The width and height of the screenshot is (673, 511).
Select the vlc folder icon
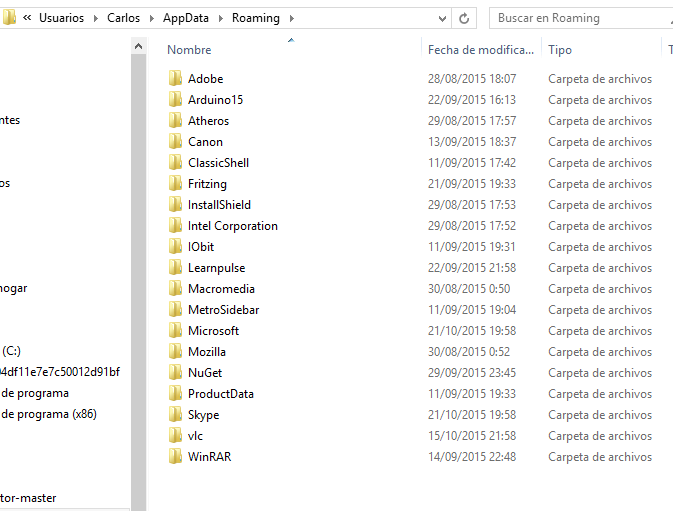point(176,436)
